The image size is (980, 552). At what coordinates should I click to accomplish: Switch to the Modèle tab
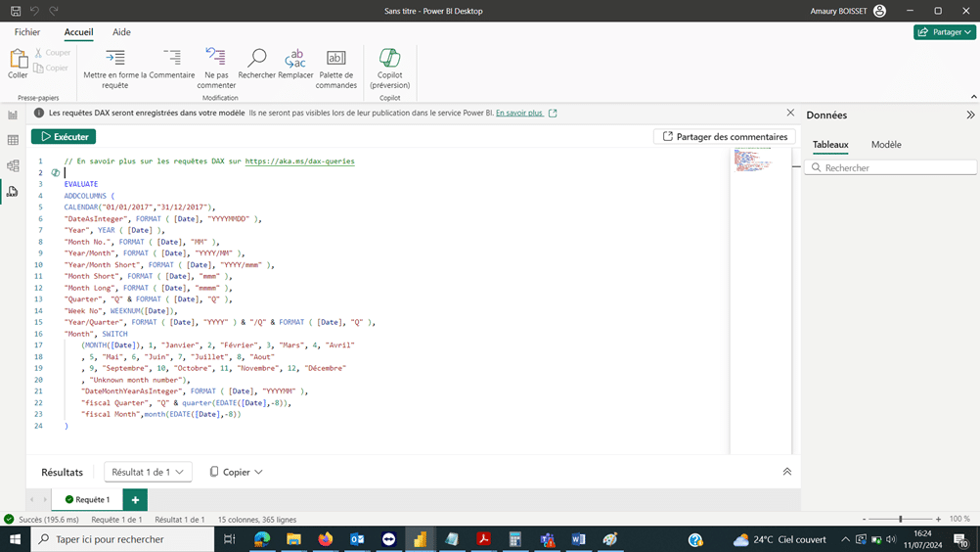(x=886, y=145)
